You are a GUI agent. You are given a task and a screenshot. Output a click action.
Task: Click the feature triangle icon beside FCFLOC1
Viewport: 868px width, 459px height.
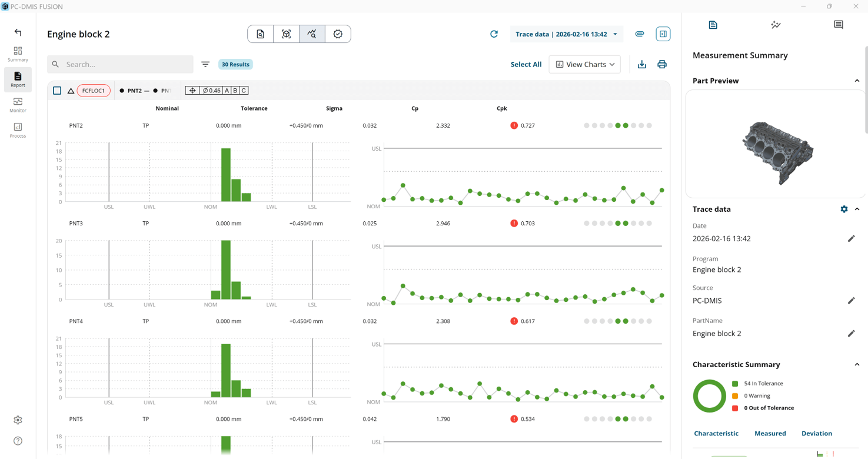tap(71, 91)
